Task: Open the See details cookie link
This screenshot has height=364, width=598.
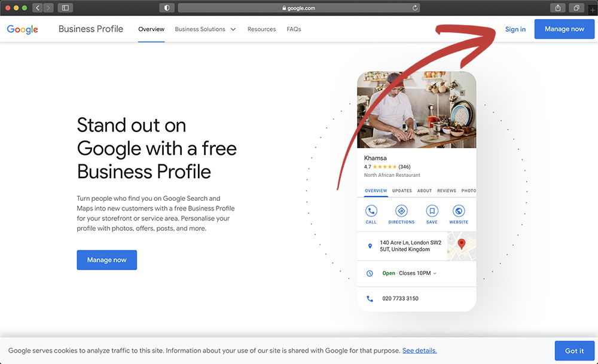Action: click(420, 351)
